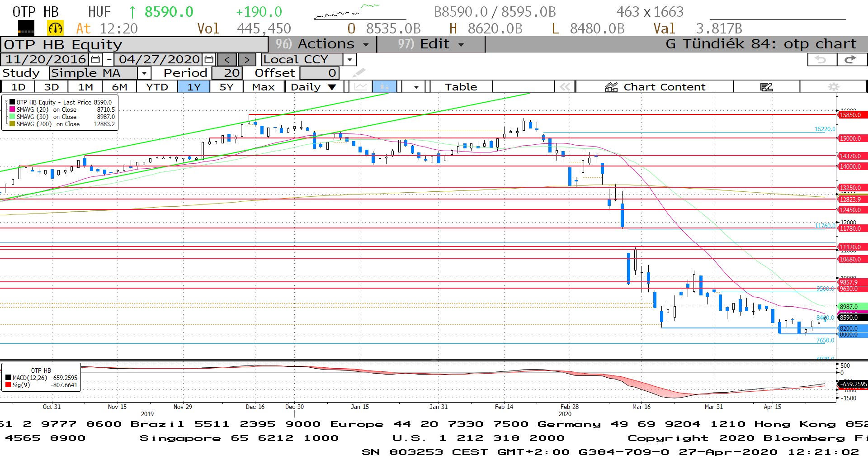Open Chart Content panel
This screenshot has width=868, height=470.
655,86
